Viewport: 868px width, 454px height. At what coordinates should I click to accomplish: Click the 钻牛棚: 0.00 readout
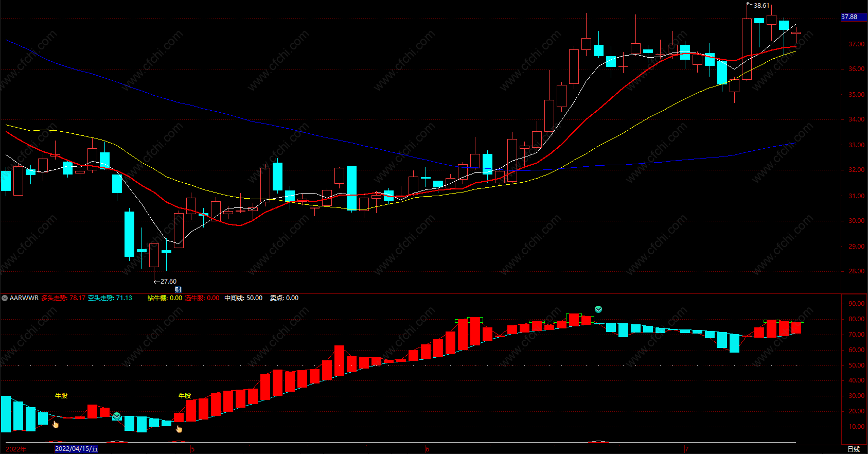(x=165, y=298)
